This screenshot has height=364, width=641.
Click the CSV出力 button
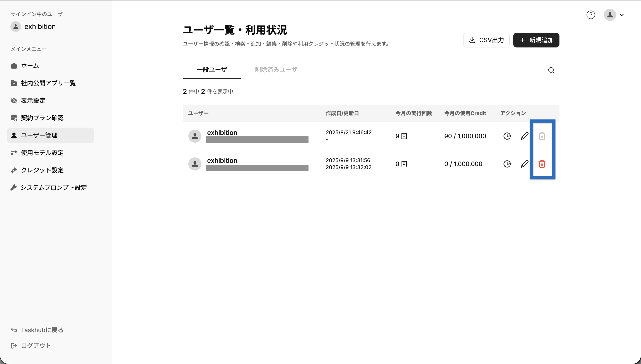(486, 40)
